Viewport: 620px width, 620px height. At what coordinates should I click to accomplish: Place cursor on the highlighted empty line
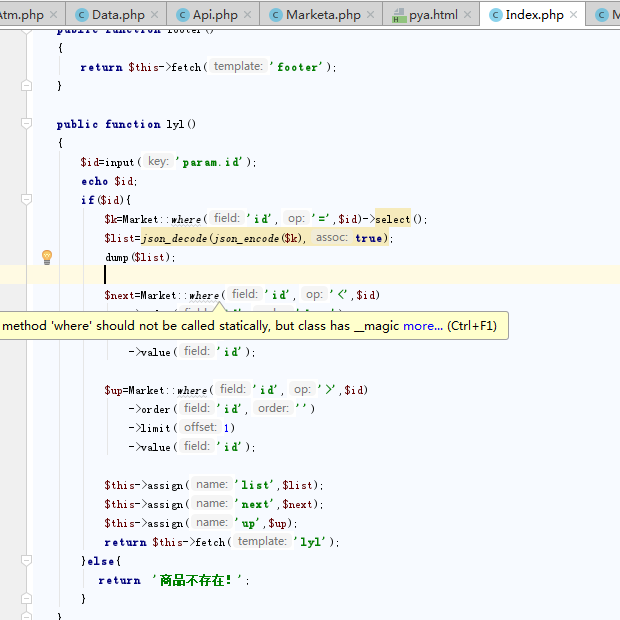point(310,274)
